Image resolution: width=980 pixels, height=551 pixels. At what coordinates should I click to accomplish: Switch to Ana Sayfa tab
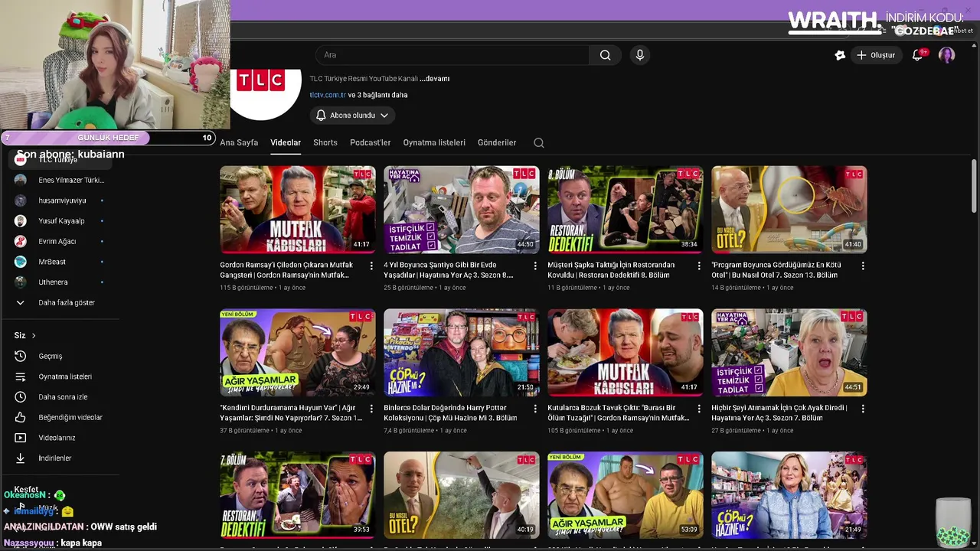(x=239, y=142)
